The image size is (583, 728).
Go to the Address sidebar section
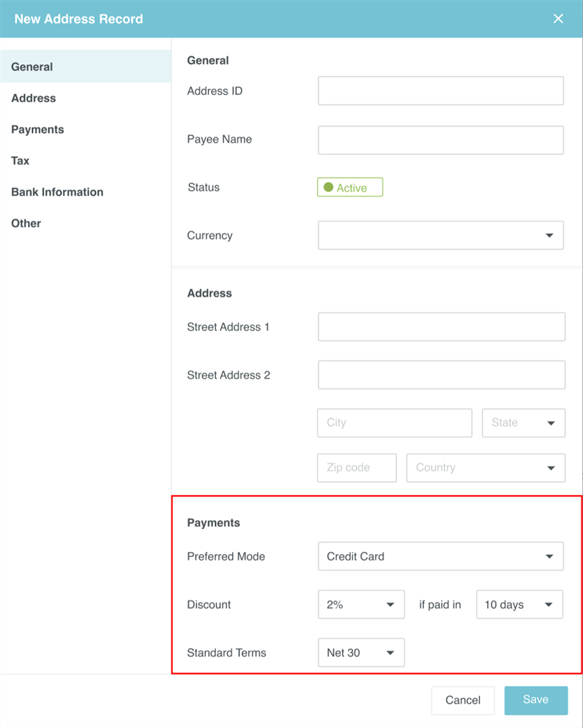click(33, 98)
